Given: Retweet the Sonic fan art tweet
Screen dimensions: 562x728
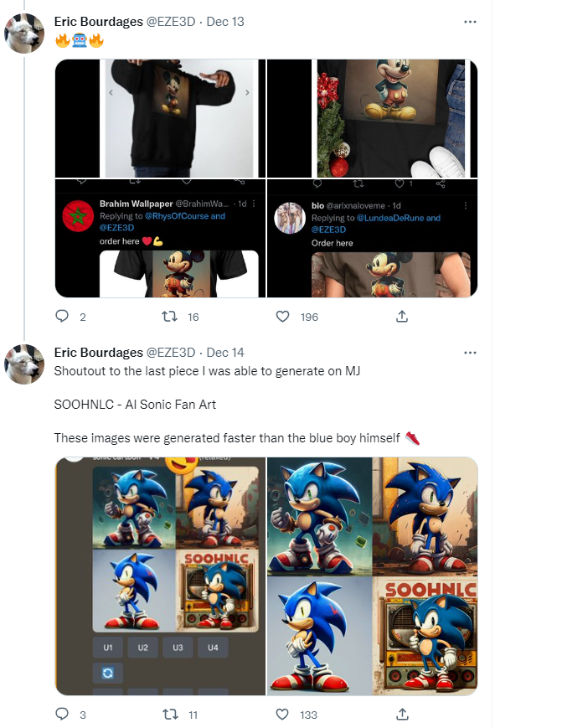Looking at the screenshot, I should [x=170, y=714].
